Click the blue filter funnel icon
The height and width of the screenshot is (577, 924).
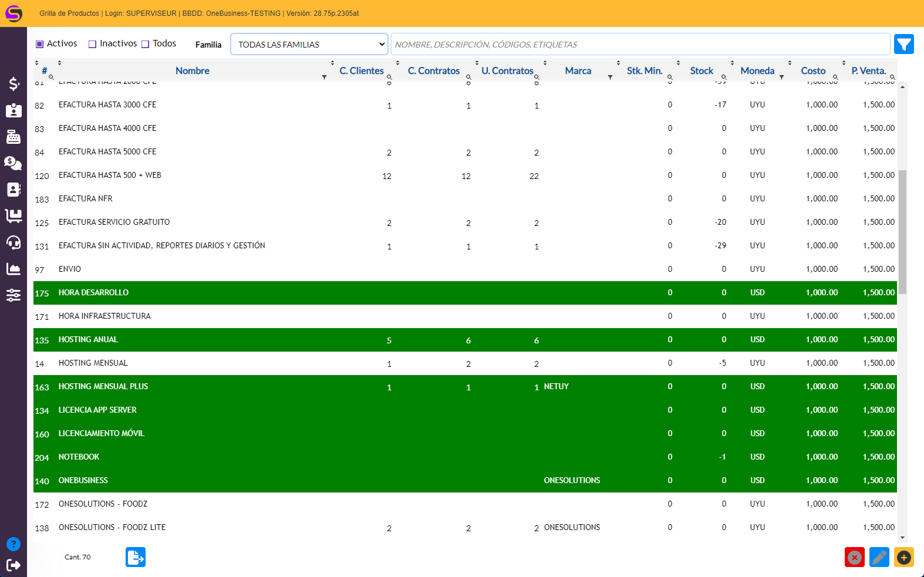click(903, 44)
